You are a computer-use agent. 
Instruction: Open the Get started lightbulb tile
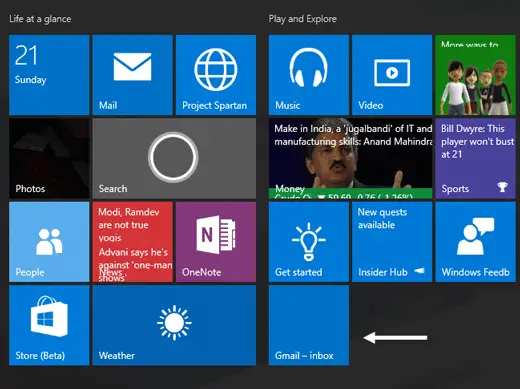coord(309,242)
